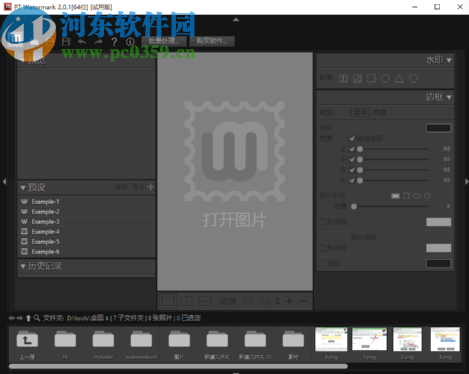The image size is (469, 374).
Task: Open the watermarksoft folder
Action: pos(141,344)
